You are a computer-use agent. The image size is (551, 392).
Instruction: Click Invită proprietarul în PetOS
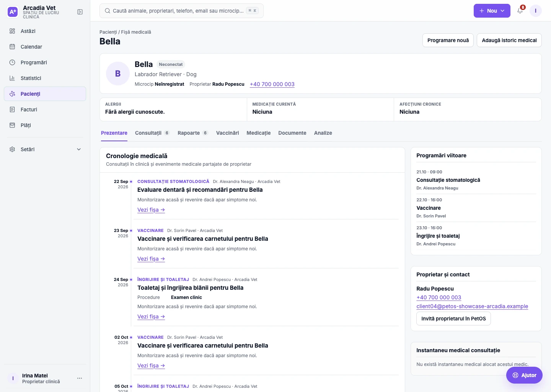453,318
